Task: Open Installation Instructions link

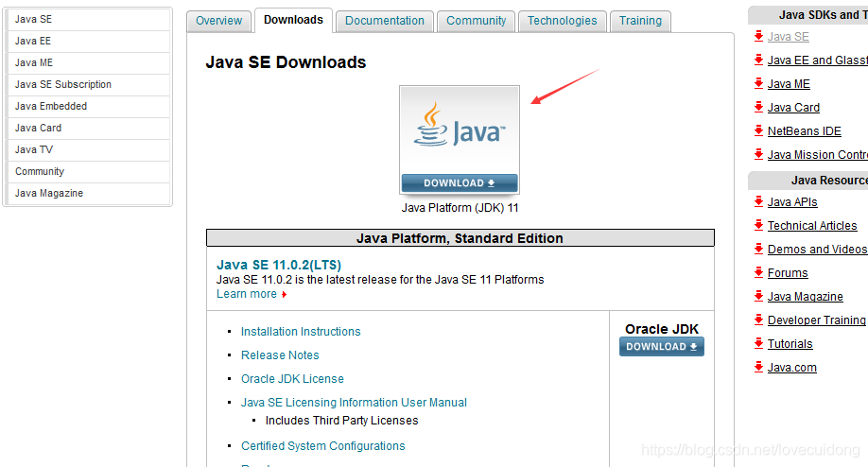Action: (301, 332)
